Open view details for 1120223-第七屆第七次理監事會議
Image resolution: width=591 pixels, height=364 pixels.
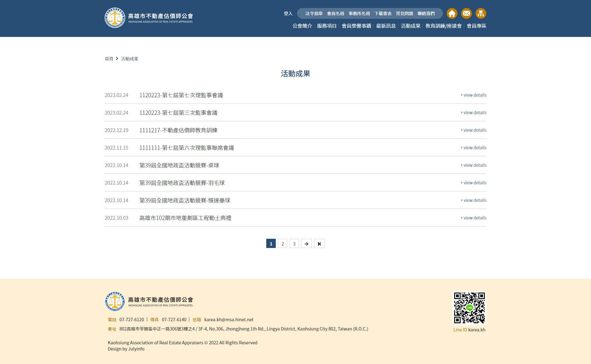[x=473, y=95]
